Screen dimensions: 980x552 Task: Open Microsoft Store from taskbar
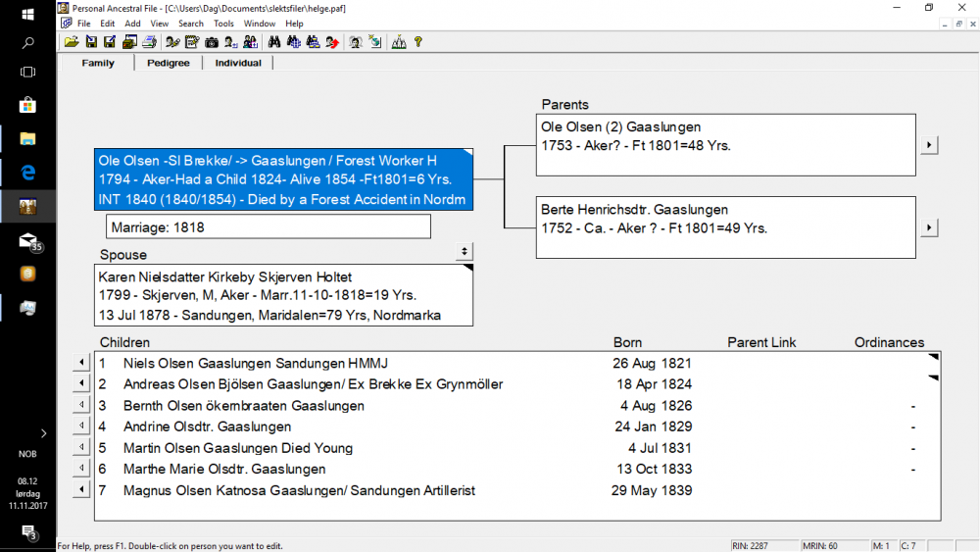coord(27,105)
